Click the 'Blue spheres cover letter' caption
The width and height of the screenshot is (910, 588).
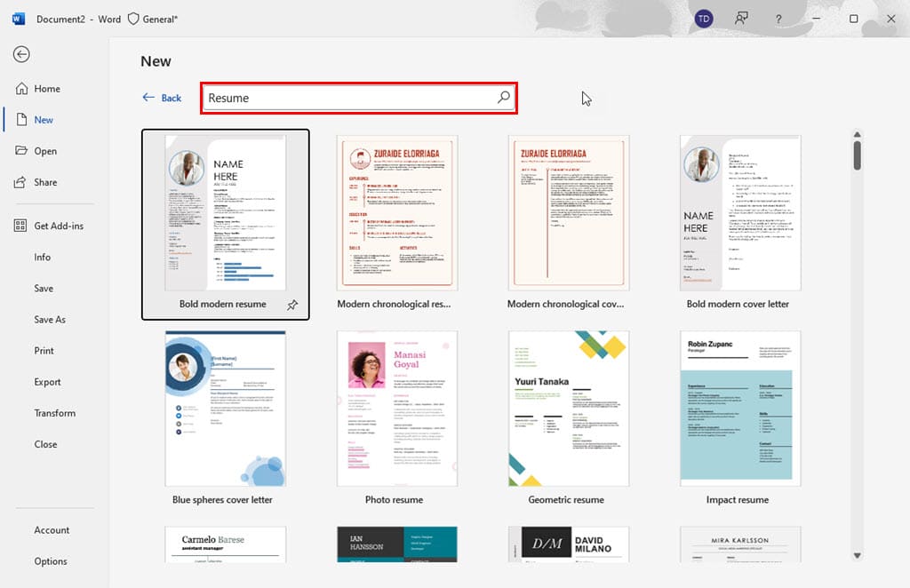[222, 500]
